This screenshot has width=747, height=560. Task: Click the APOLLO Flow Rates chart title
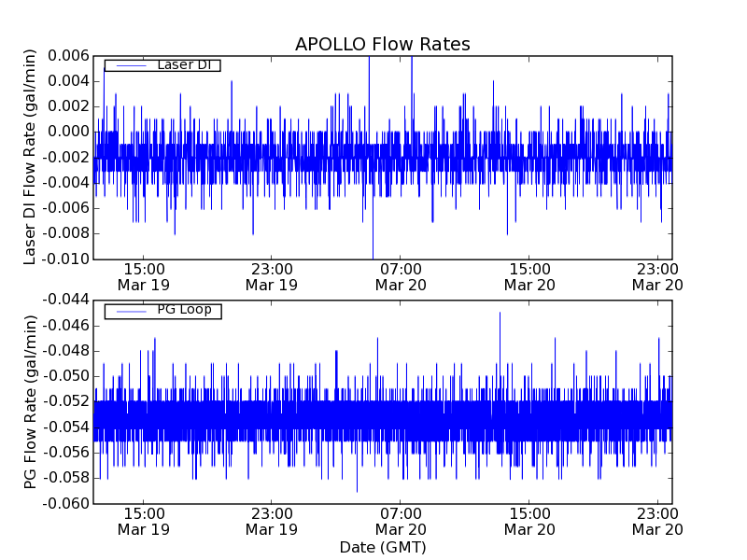382,45
